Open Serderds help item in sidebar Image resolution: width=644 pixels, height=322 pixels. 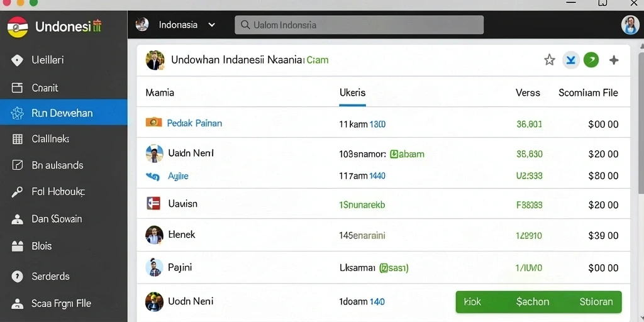pos(64,277)
